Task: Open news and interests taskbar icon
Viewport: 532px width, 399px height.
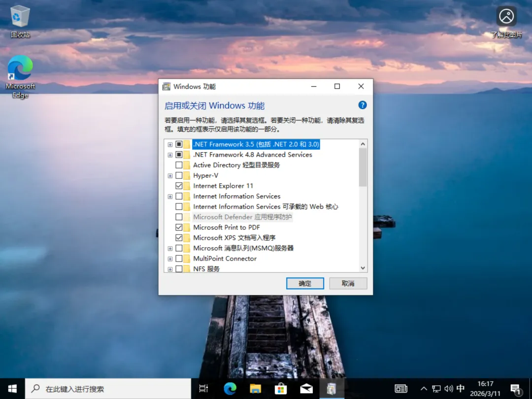Action: [400, 389]
